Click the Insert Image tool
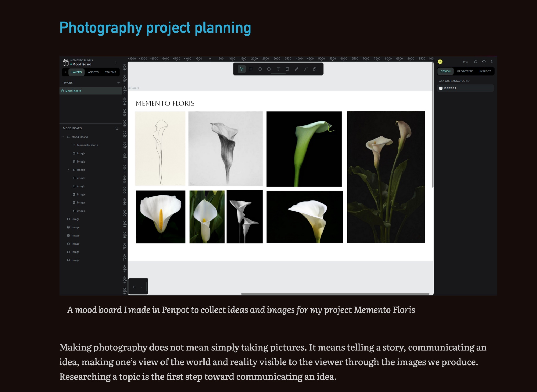Screen dimensions: 537x392 pyautogui.click(x=287, y=69)
